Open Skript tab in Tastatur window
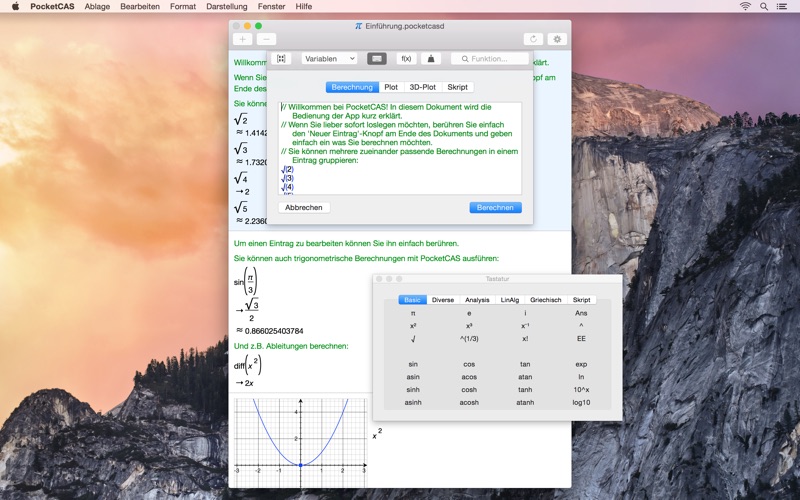The width and height of the screenshot is (800, 500). click(581, 300)
